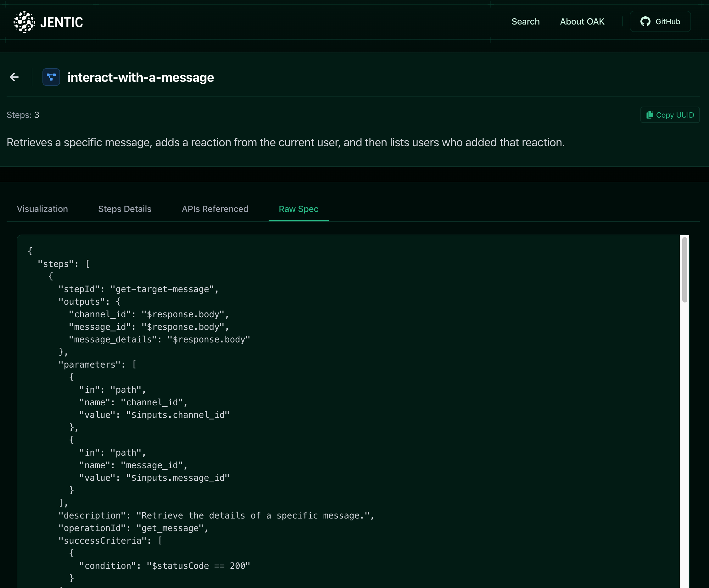Click the blue workflow icon beside the title
709x588 pixels.
(51, 77)
